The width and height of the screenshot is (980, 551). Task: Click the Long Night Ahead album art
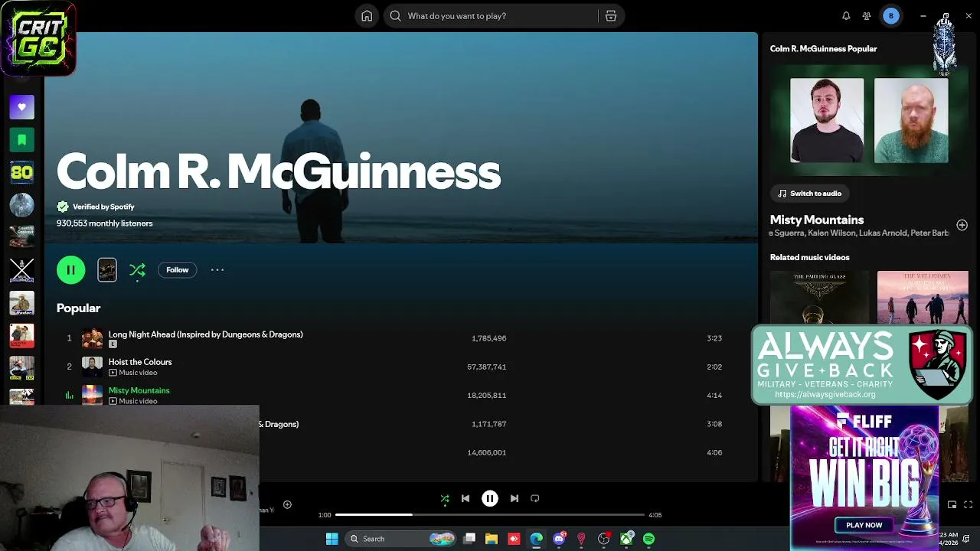pos(92,338)
